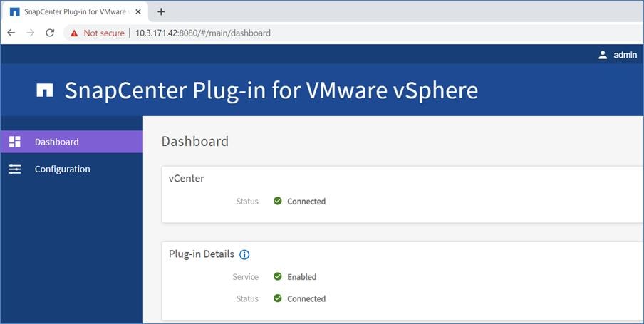Open Dashboard in the sidebar
The height and width of the screenshot is (324, 644).
click(71, 142)
